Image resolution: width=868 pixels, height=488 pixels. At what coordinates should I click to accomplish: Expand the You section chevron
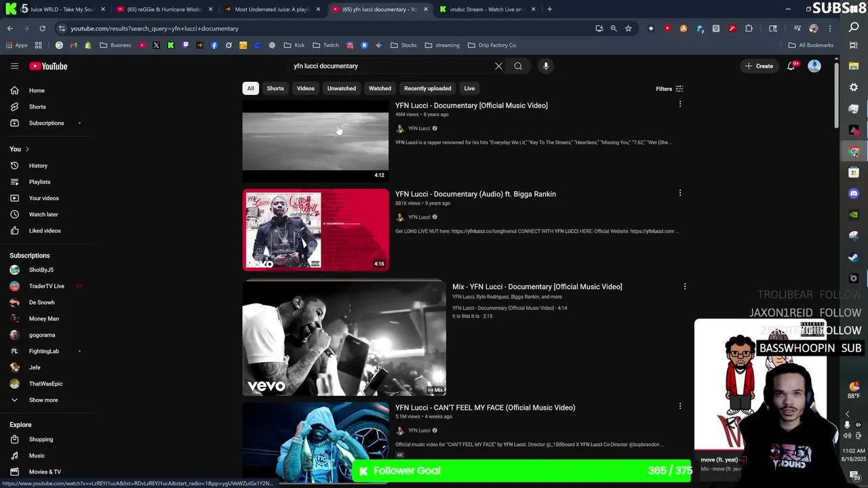tap(27, 149)
